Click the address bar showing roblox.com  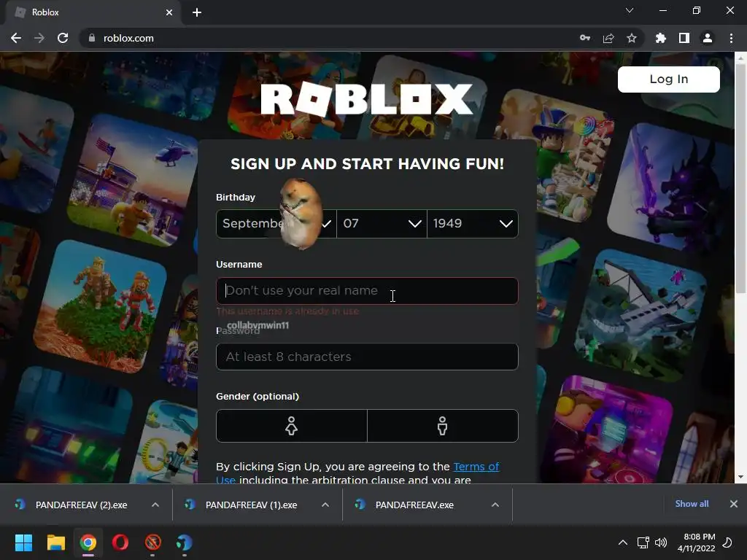coord(329,38)
